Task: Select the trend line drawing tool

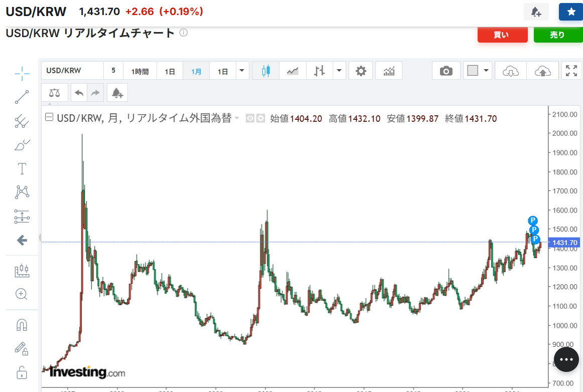Action: click(x=22, y=97)
